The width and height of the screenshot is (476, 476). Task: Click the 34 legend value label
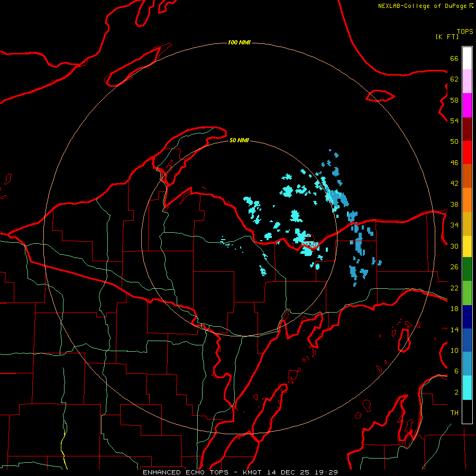point(454,225)
